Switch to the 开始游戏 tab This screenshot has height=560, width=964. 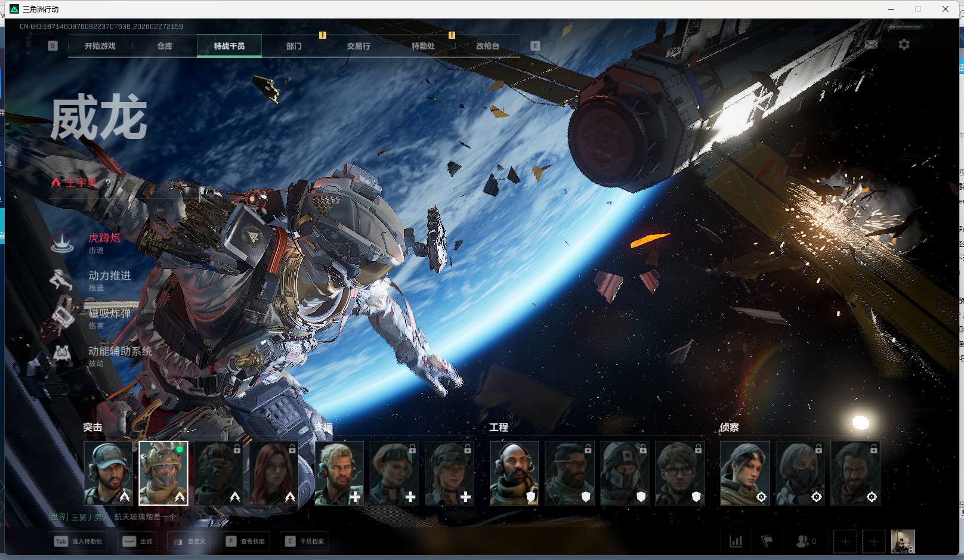click(100, 46)
